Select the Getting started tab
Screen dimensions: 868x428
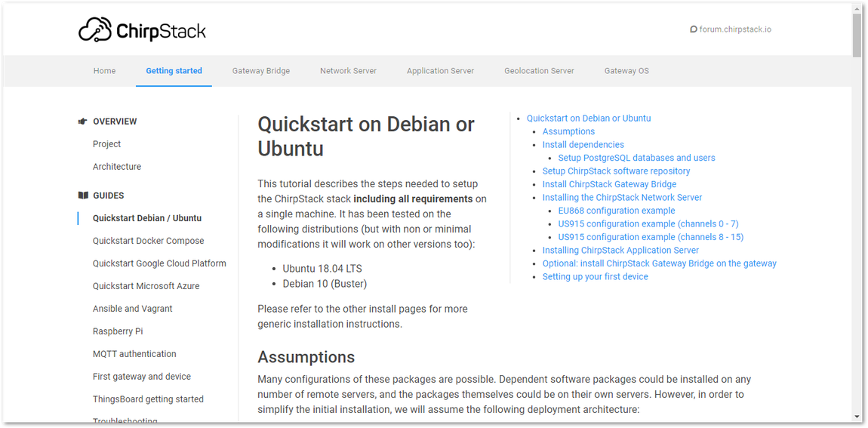point(174,71)
